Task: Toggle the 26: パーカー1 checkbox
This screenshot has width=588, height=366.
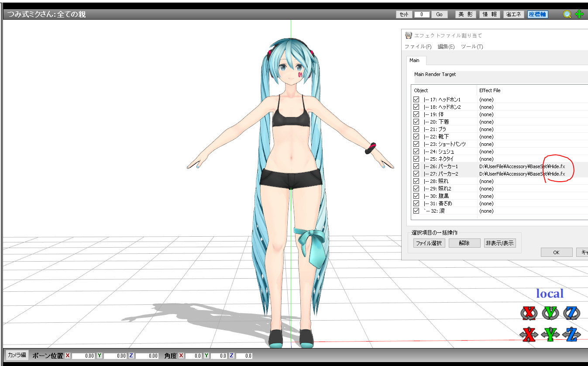Action: (x=416, y=166)
